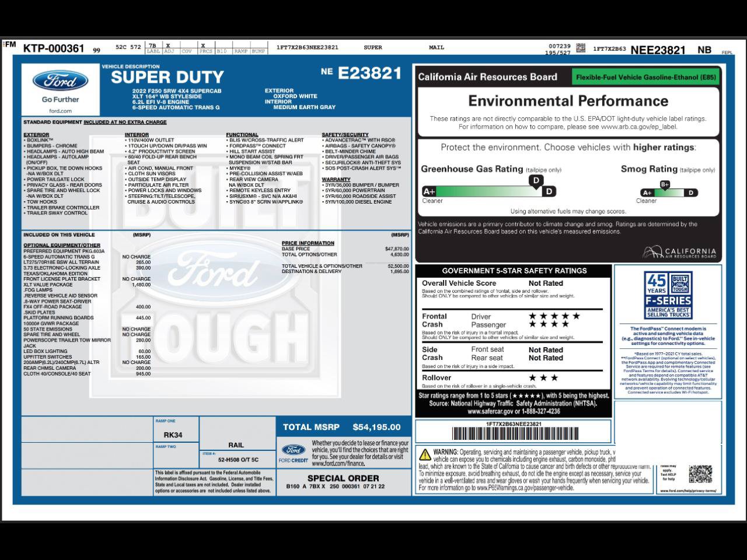Click the three stars for Rollover
747x560 pixels.
point(543,378)
